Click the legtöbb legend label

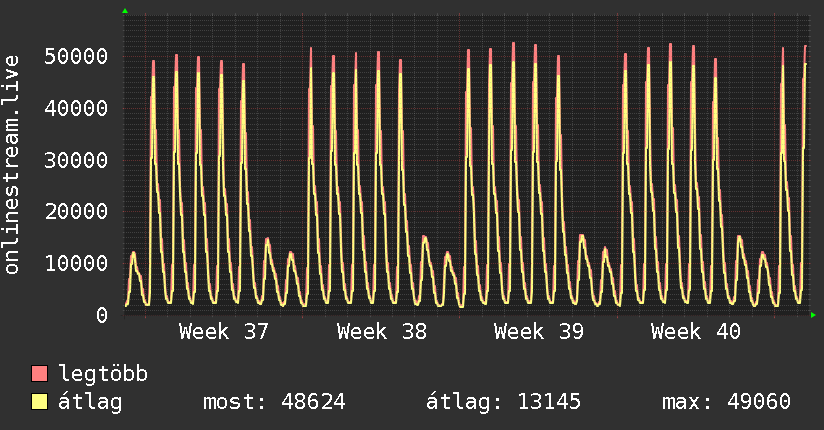click(x=103, y=373)
